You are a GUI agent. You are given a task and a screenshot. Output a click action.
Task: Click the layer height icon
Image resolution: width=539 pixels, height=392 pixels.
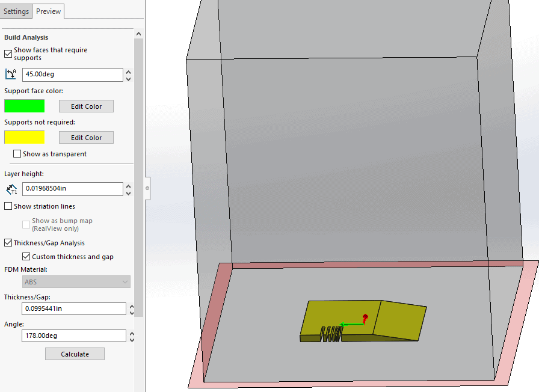click(x=11, y=189)
